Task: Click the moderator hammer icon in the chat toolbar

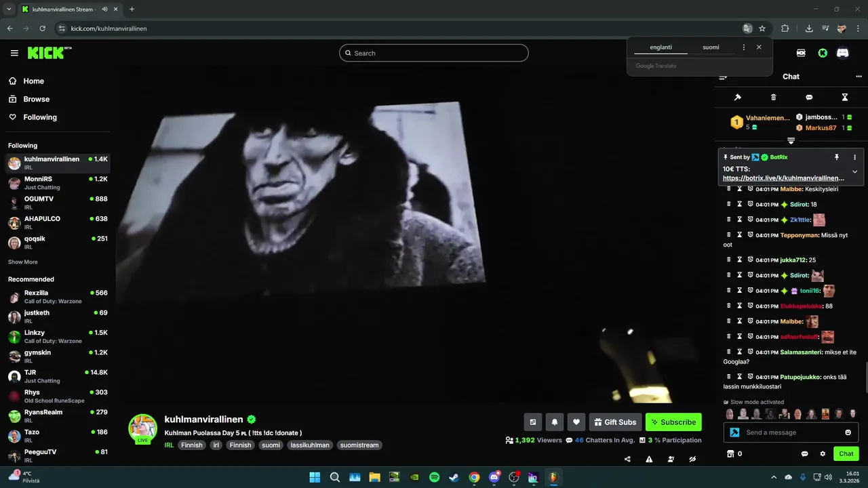Action: [738, 98]
